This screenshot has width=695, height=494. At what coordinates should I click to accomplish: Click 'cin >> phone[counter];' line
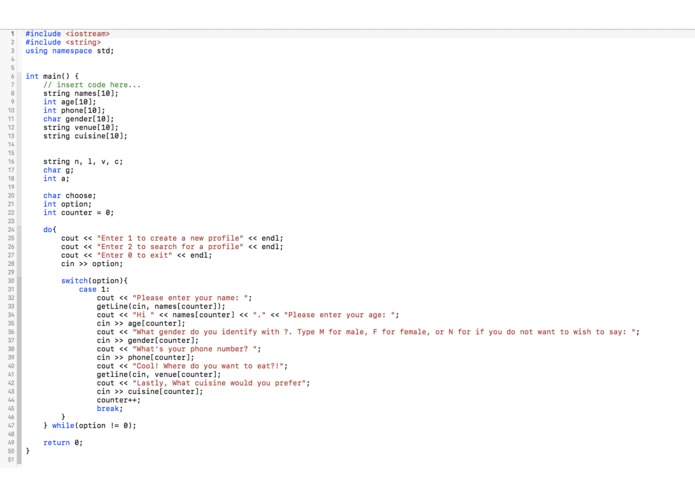pos(145,357)
